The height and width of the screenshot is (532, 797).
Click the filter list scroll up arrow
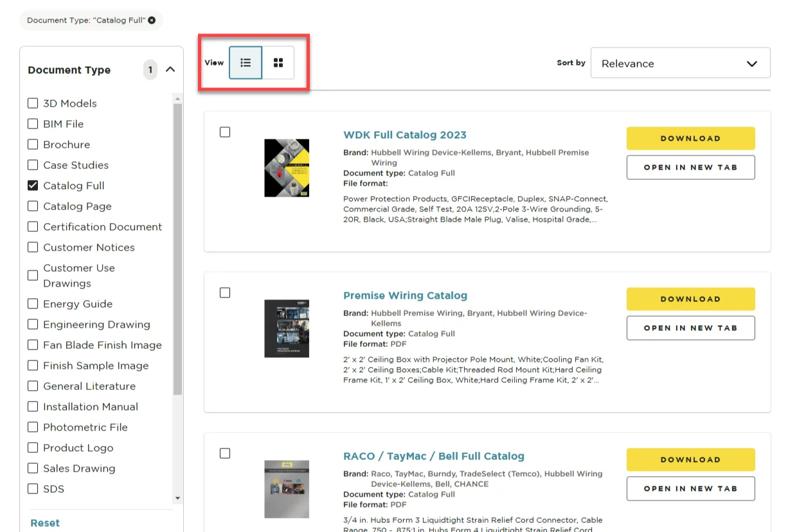pos(178,98)
